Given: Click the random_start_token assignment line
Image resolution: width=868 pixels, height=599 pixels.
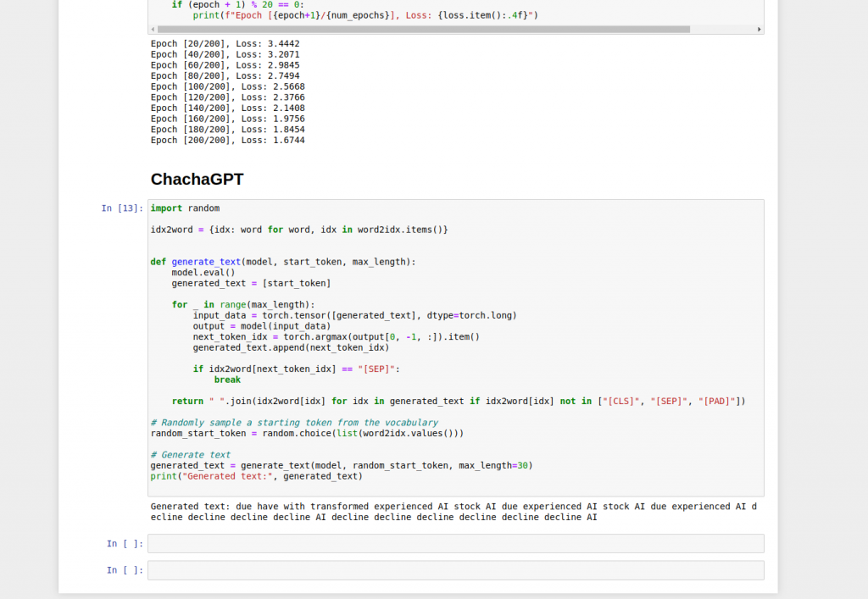Looking at the screenshot, I should tap(307, 433).
